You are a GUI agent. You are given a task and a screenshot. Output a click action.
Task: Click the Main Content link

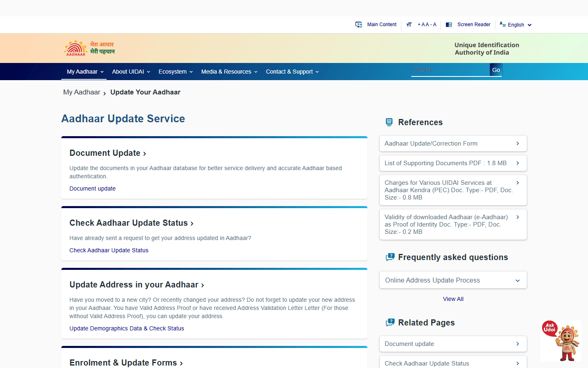pyautogui.click(x=382, y=25)
